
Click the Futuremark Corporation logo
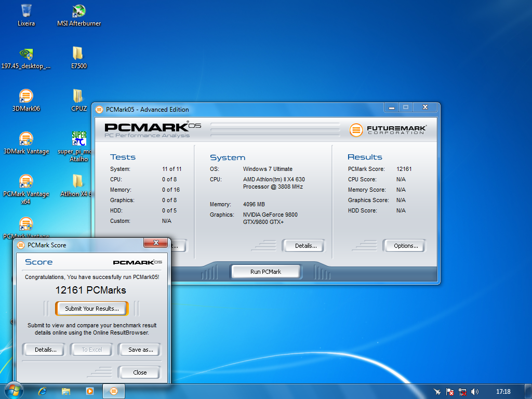[x=388, y=129]
